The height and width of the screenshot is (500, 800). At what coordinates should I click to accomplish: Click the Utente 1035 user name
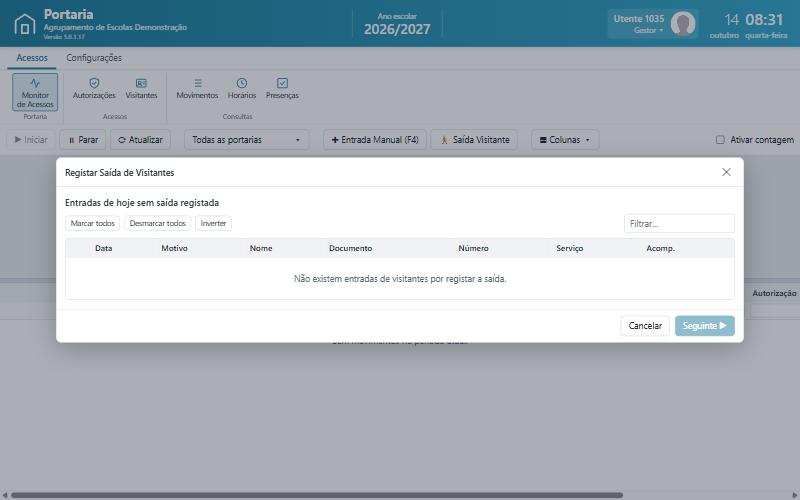click(639, 18)
